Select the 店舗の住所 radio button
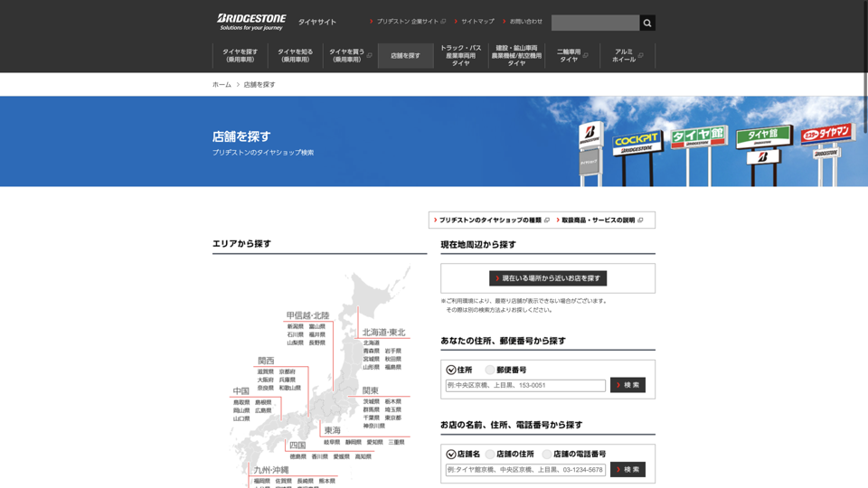 pyautogui.click(x=490, y=455)
